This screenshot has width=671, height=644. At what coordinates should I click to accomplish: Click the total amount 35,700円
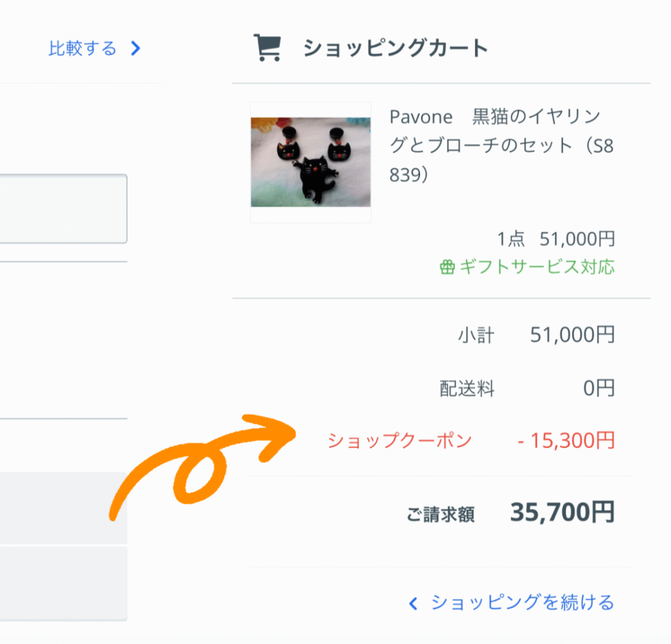point(562,513)
